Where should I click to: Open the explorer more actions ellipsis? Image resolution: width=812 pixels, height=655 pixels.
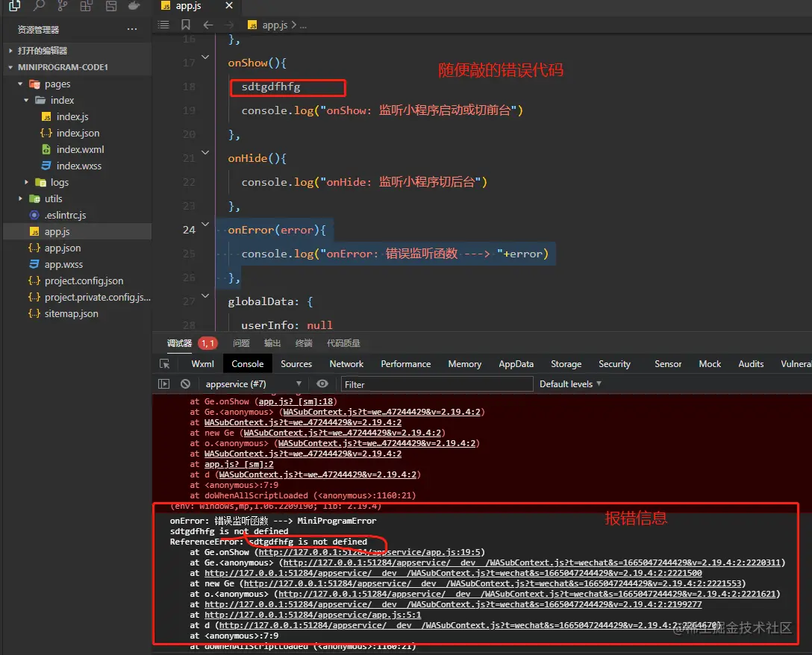[132, 29]
